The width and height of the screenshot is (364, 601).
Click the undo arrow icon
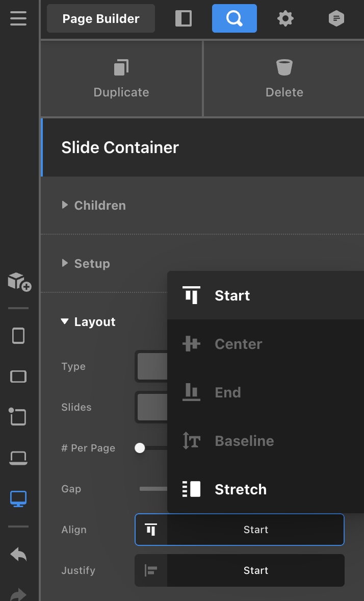click(x=18, y=555)
